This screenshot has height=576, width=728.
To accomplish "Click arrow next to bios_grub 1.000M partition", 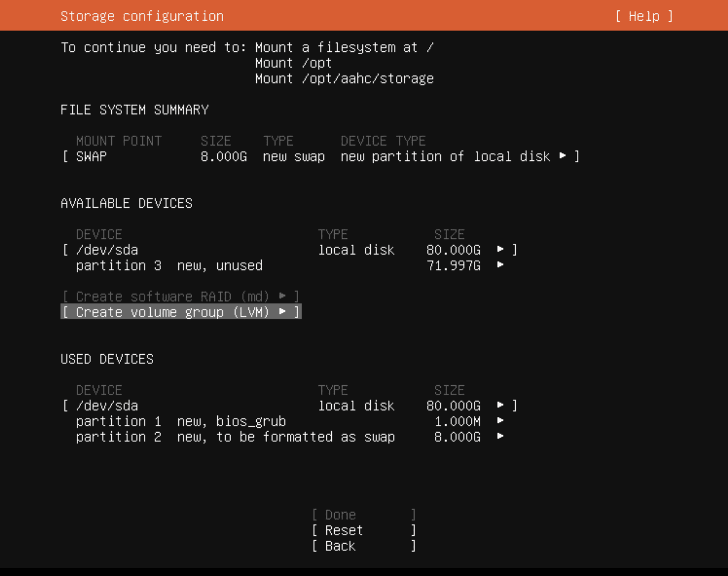I will [500, 421].
